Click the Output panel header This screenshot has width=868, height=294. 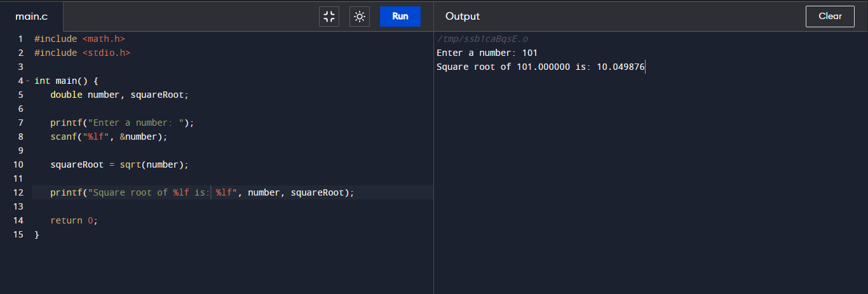click(463, 17)
